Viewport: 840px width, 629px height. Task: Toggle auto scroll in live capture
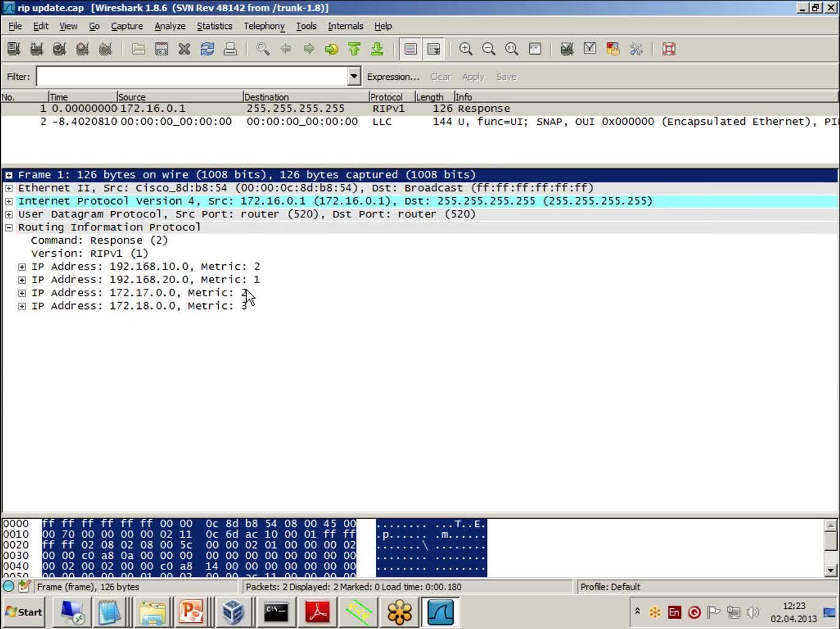[x=434, y=49]
